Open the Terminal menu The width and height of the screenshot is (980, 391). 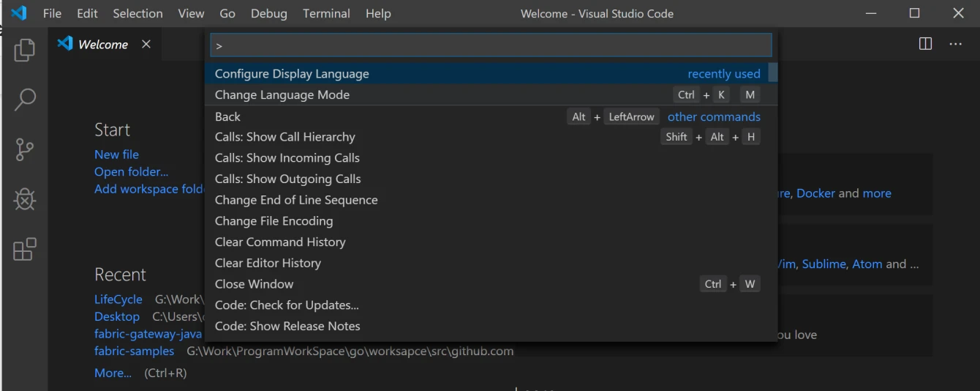(x=326, y=13)
